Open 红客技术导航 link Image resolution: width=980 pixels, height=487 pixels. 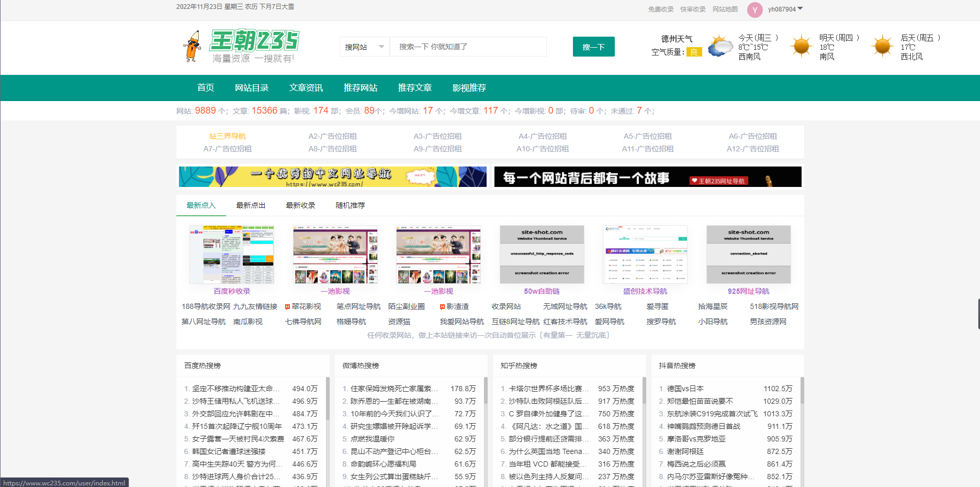click(x=565, y=322)
